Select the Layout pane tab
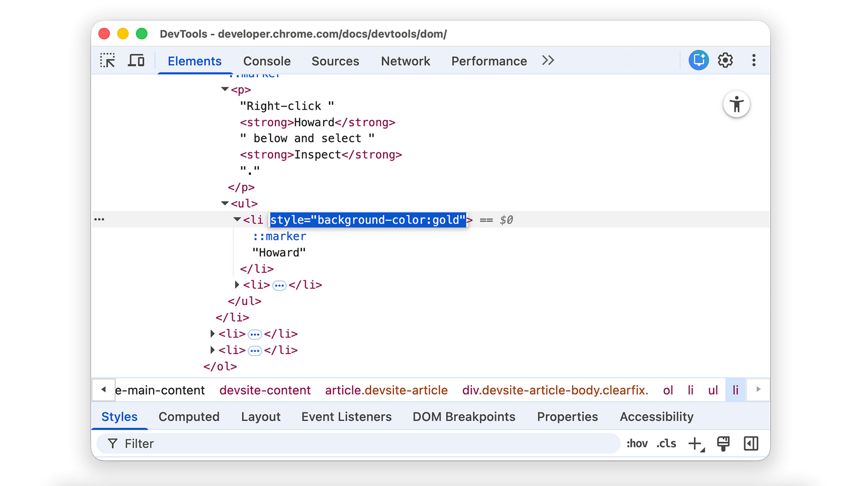Viewport: 856px width, 486px height. (x=260, y=417)
